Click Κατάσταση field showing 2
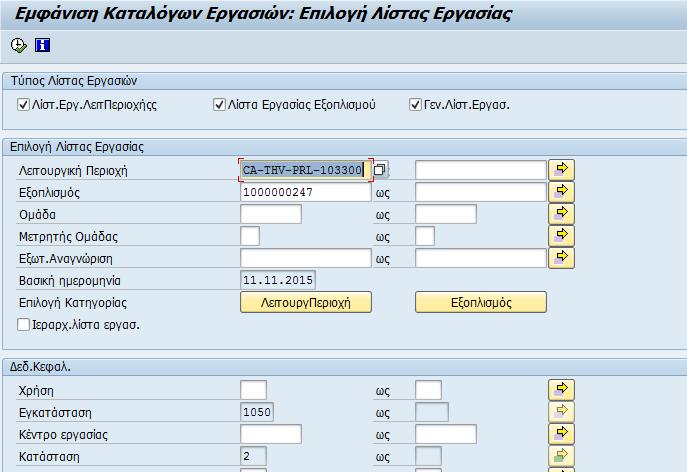This screenshot has width=687, height=472. point(253,456)
